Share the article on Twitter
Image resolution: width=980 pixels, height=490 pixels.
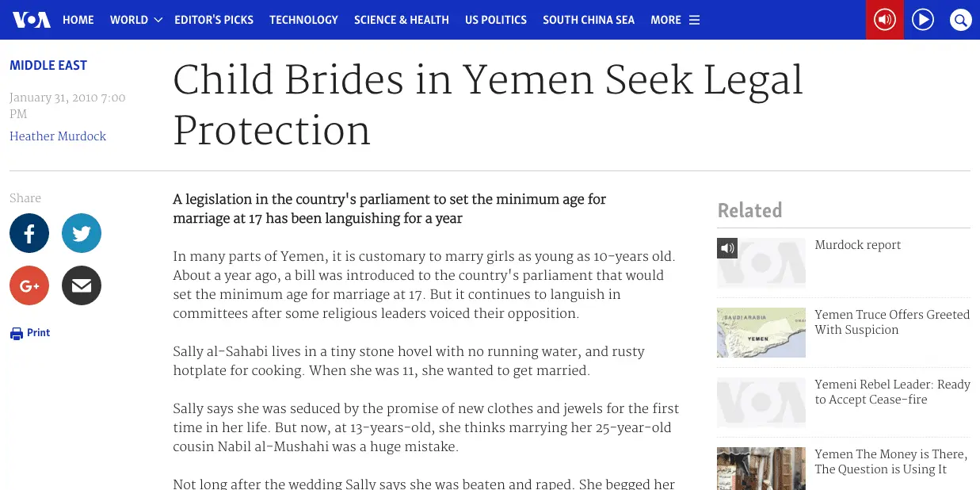click(x=82, y=234)
